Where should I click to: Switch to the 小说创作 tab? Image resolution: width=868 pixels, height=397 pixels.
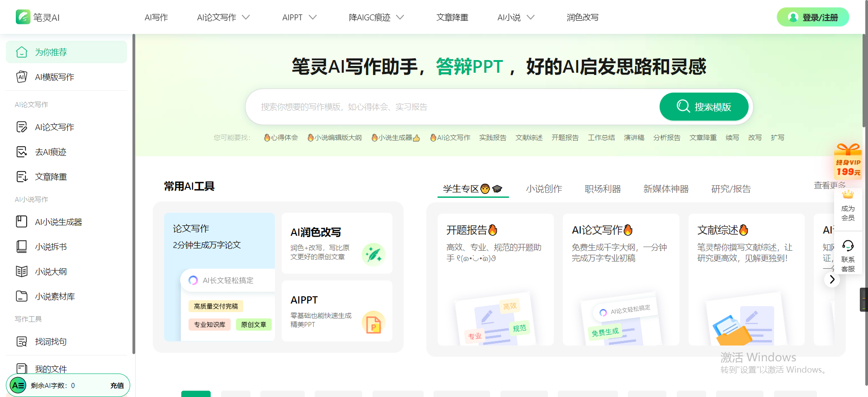(x=544, y=189)
